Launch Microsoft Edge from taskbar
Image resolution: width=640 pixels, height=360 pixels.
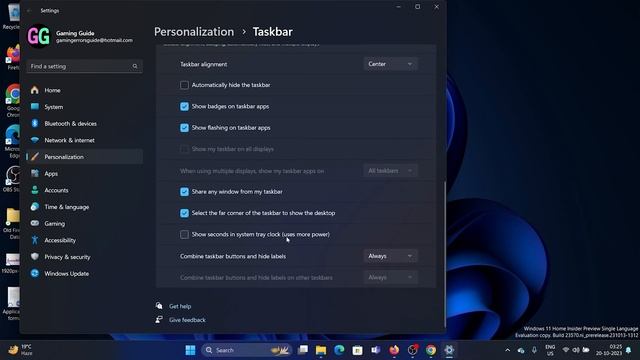tap(339, 350)
